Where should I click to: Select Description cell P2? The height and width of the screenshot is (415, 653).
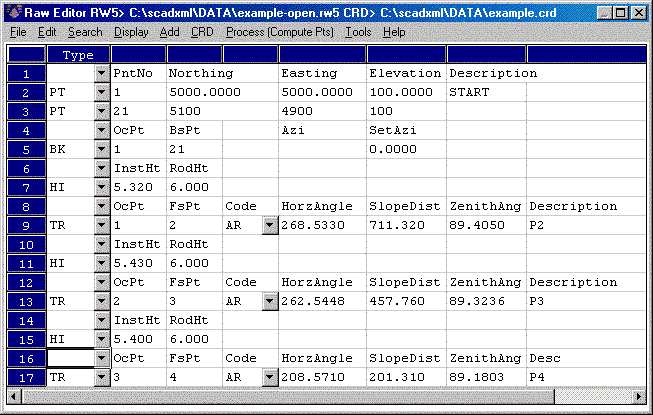[586, 225]
